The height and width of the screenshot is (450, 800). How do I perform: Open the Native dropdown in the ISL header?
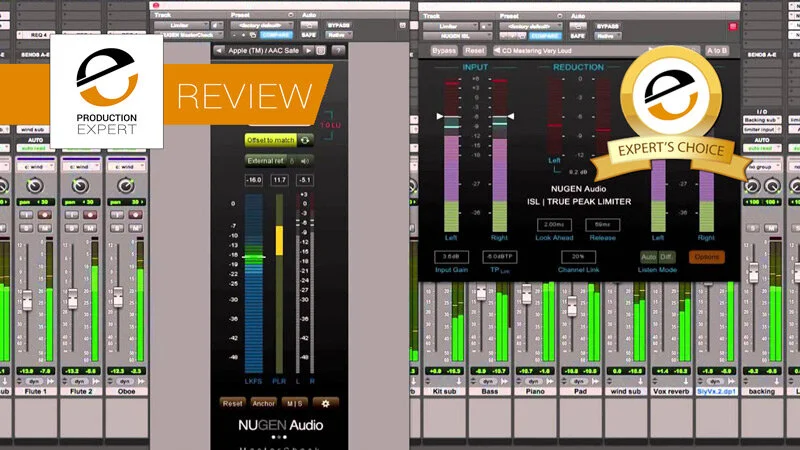[x=608, y=36]
